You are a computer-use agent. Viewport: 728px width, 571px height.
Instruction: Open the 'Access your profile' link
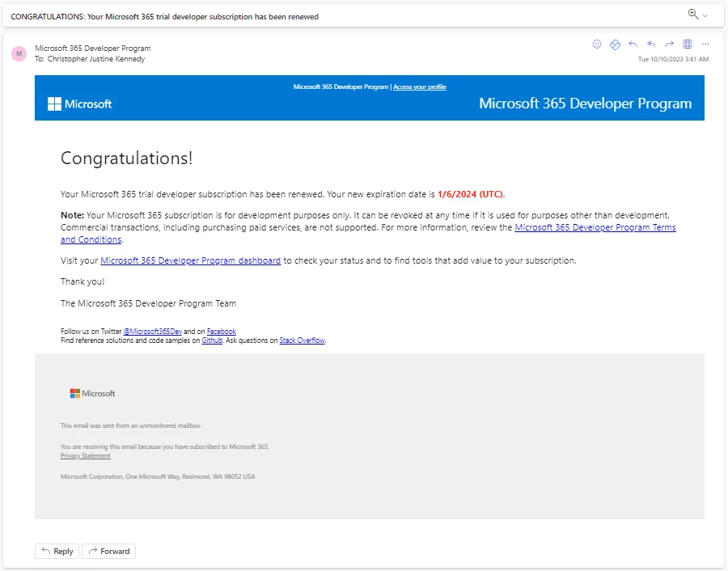coord(420,87)
